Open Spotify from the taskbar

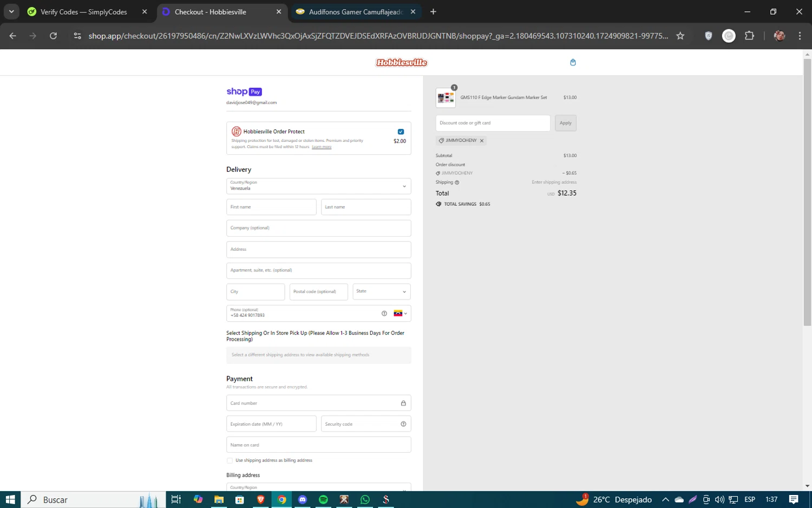tap(323, 499)
